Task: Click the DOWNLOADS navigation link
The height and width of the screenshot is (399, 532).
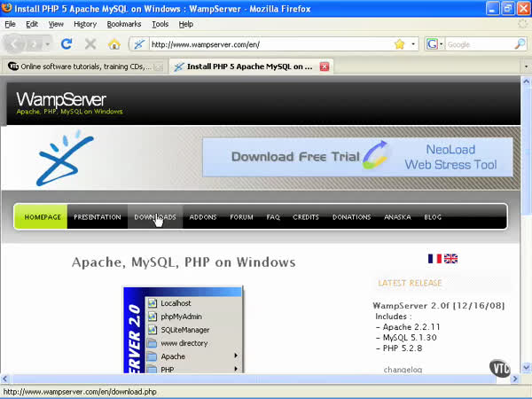Action: click(155, 217)
